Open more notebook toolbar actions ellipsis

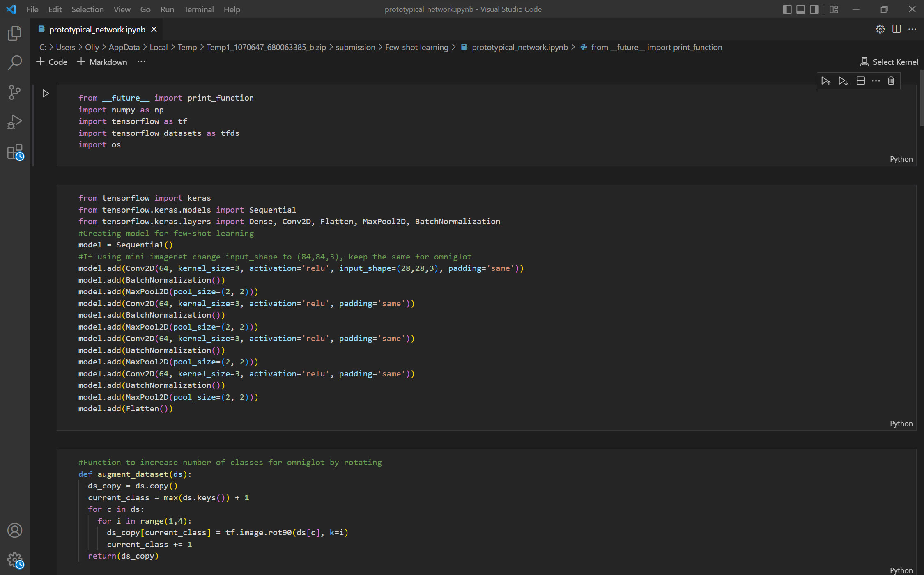pos(141,62)
